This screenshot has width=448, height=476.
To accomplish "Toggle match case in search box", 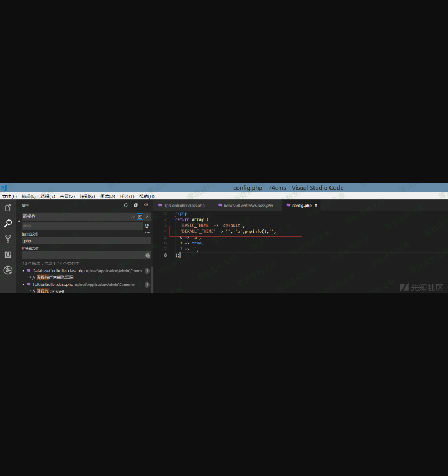I will tap(133, 217).
